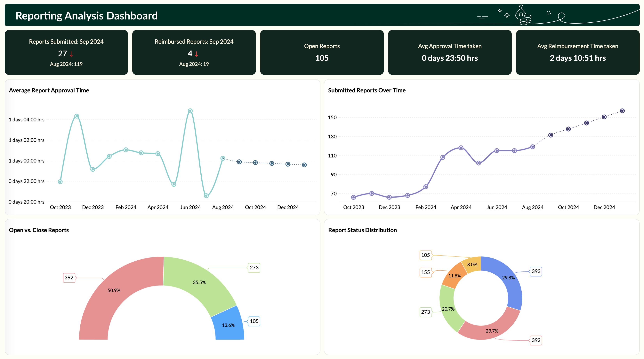
Task: Click the red down arrow beside 27
Action: coord(71,54)
